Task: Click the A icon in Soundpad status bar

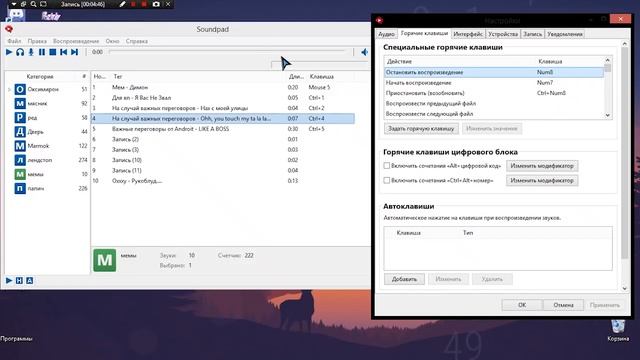Action: (x=29, y=280)
